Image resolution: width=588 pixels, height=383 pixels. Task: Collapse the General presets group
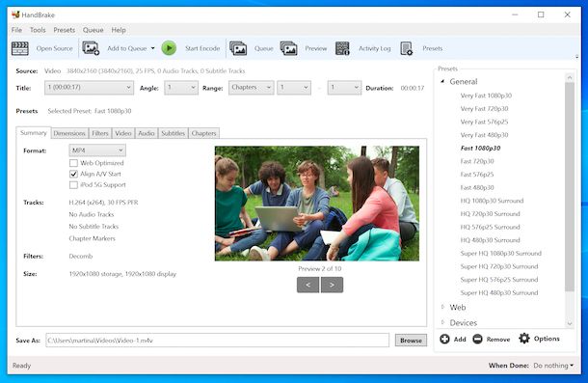click(x=442, y=81)
